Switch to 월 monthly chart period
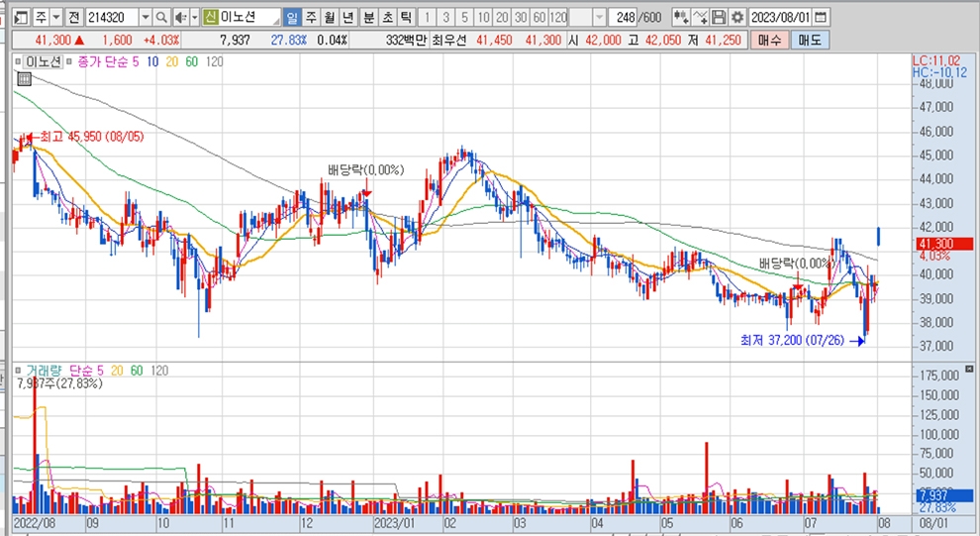This screenshot has width=980, height=536. [330, 18]
